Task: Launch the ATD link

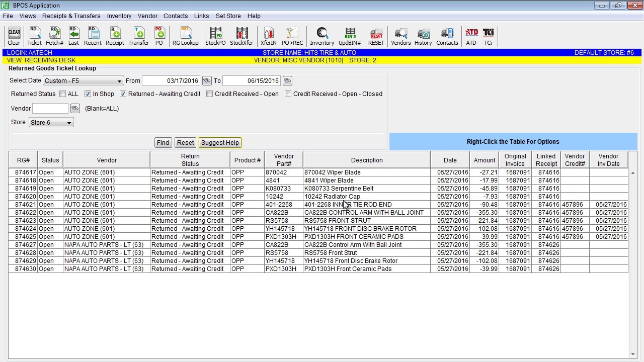Action: (471, 36)
